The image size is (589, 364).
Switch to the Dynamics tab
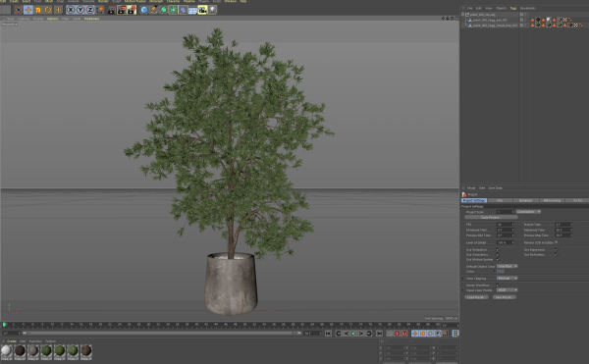525,200
